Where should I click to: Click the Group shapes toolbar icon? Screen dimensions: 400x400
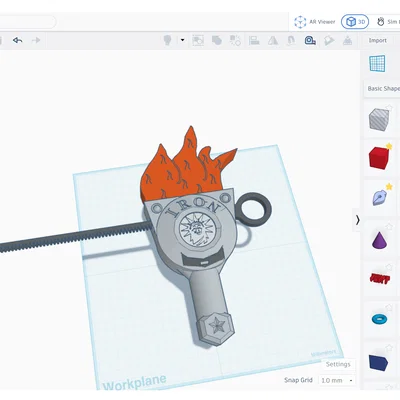coord(198,40)
